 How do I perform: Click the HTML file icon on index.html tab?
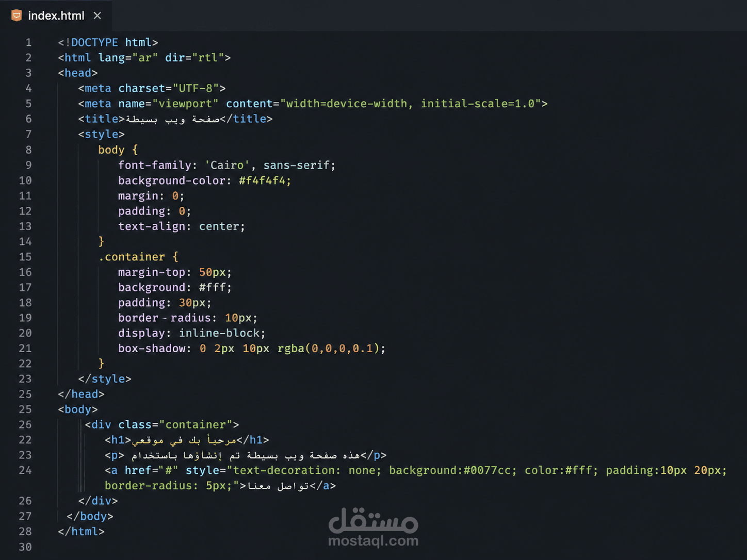17,15
